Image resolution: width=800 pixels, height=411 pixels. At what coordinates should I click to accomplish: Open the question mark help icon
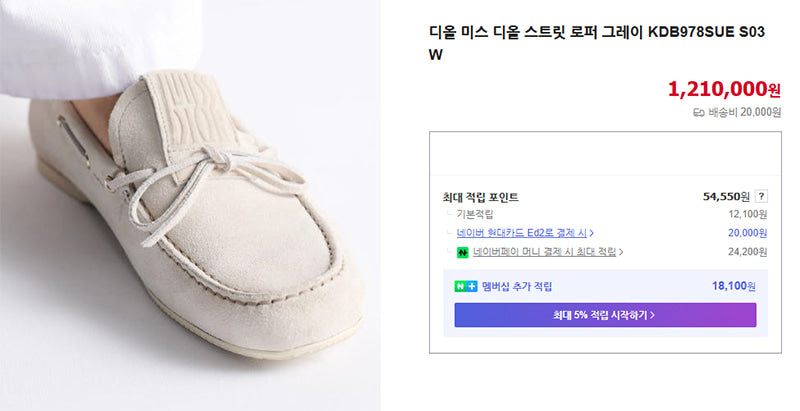pos(761,196)
